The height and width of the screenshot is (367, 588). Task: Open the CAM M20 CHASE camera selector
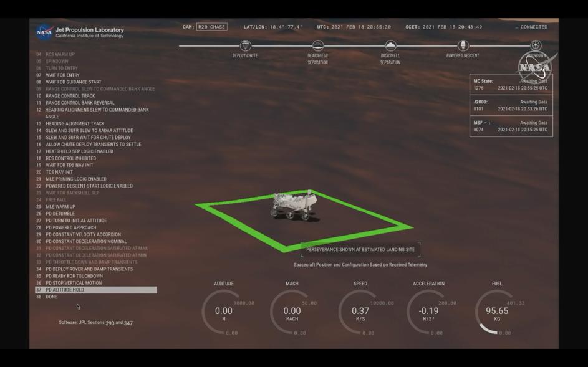coord(211,27)
